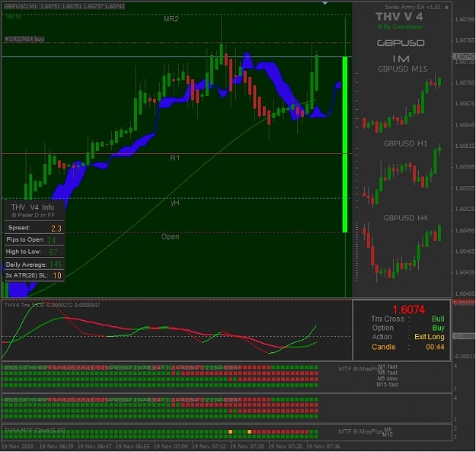Click the Swiss Army EA v1.51 label

click(413, 7)
